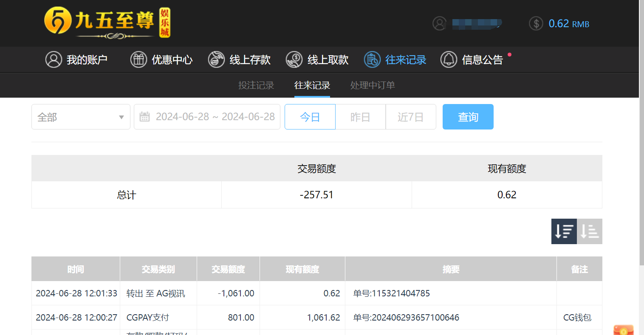
Task: Open 我的账户 account icon
Action: (54, 59)
